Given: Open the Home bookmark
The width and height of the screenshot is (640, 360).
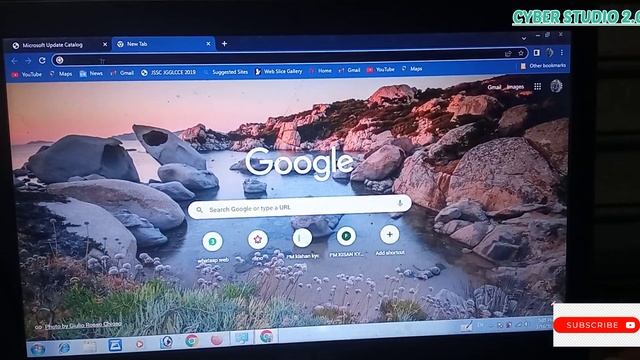Looking at the screenshot, I should click(x=321, y=71).
